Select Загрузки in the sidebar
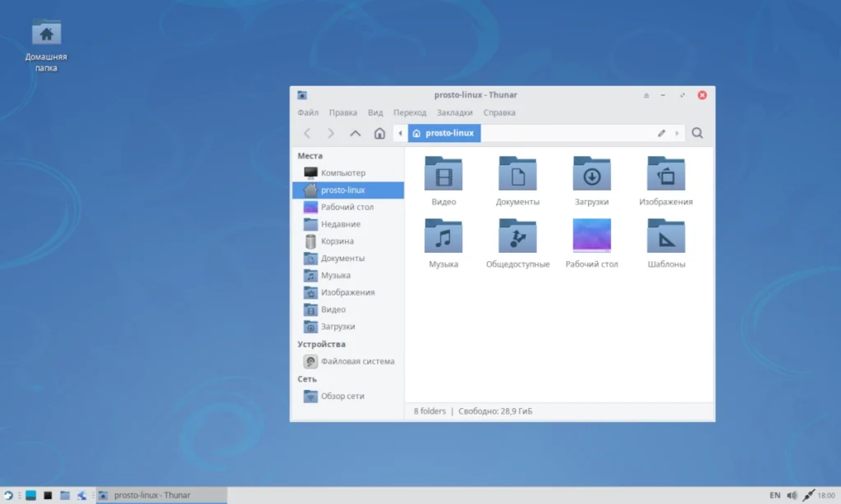Image resolution: width=841 pixels, height=504 pixels. point(348,327)
